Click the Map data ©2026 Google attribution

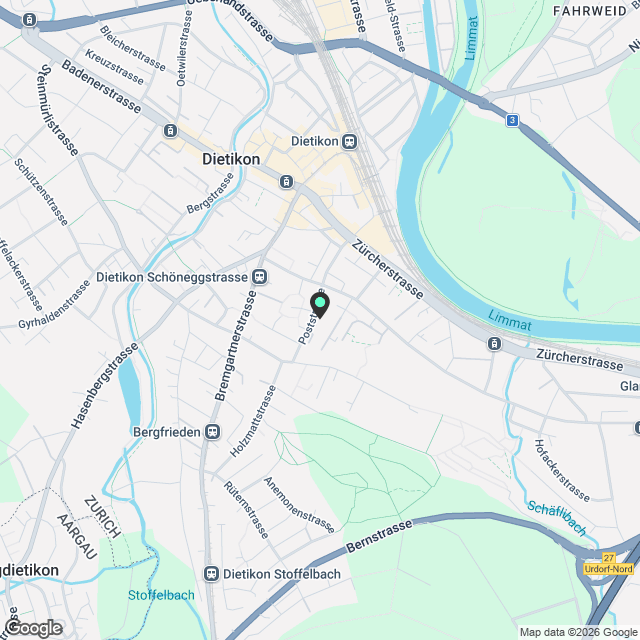click(x=579, y=633)
